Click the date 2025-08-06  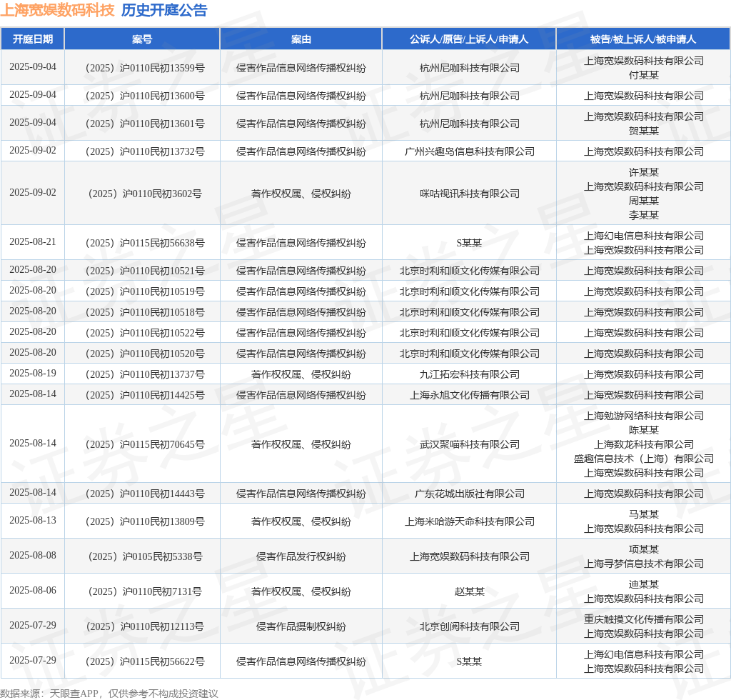(33, 591)
